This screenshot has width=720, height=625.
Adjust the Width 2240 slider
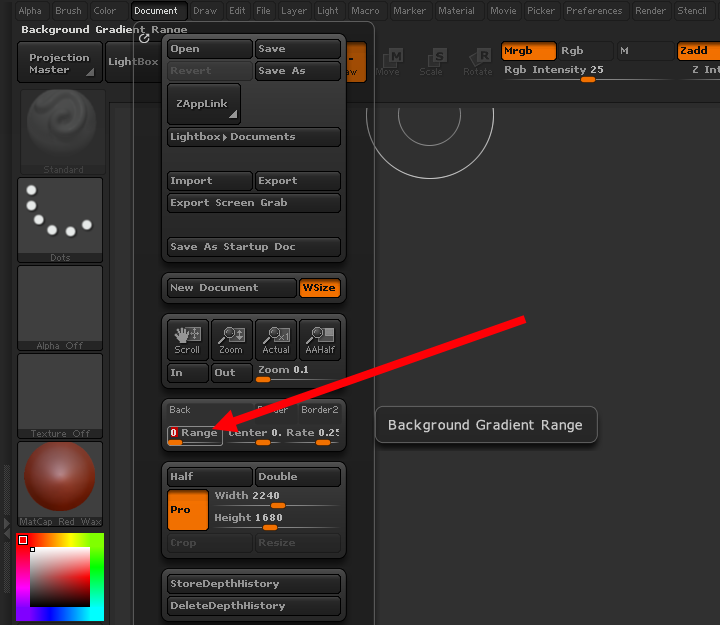(x=276, y=499)
